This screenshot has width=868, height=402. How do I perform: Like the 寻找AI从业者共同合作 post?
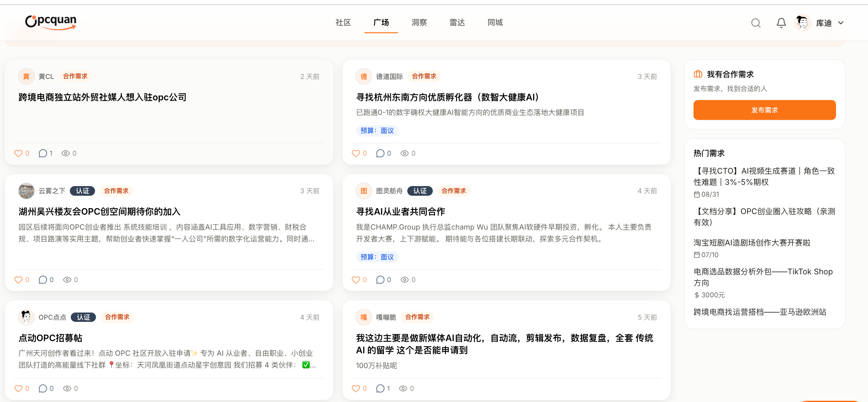point(356,280)
